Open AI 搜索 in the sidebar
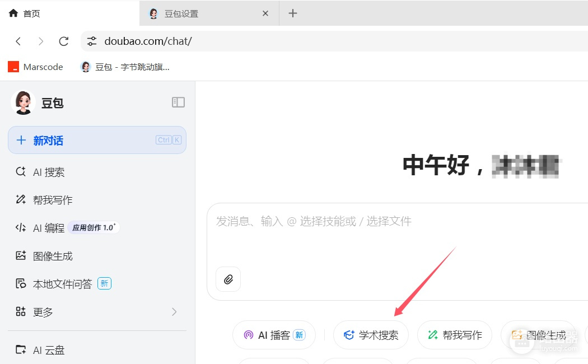Screen dimensions: 588x364 click(x=97, y=172)
